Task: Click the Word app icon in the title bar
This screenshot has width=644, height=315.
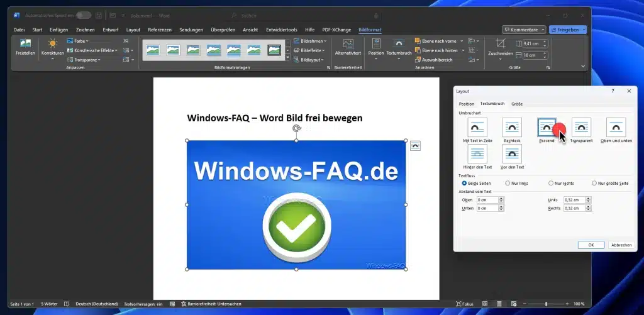Action: click(x=16, y=16)
